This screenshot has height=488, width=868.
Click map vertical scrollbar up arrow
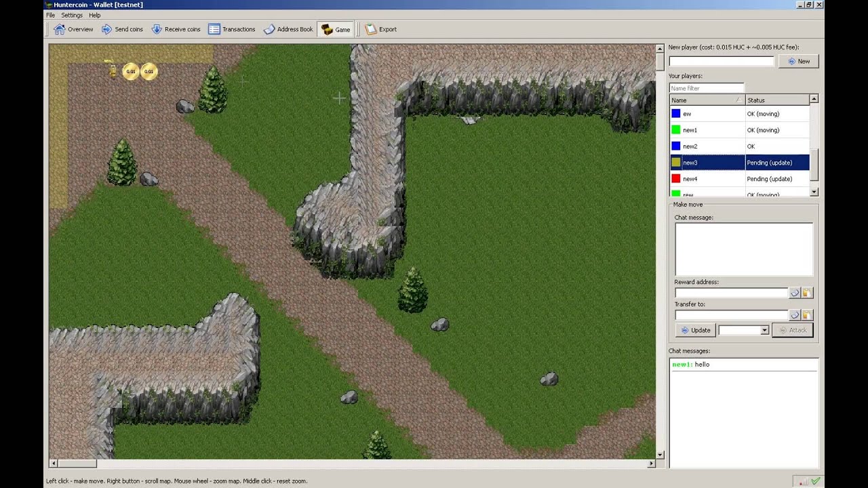pos(660,49)
